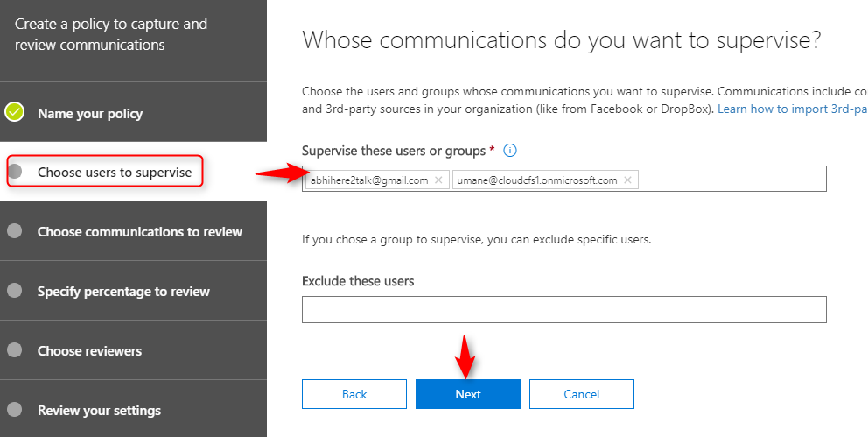Select the Choose users to supervise step
This screenshot has height=437, width=868.
(x=115, y=173)
